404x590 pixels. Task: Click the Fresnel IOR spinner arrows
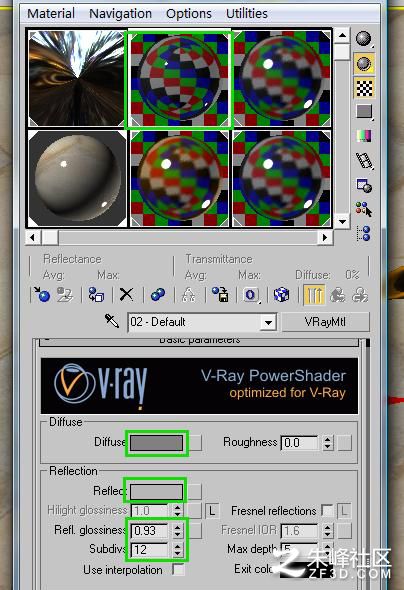(328, 531)
